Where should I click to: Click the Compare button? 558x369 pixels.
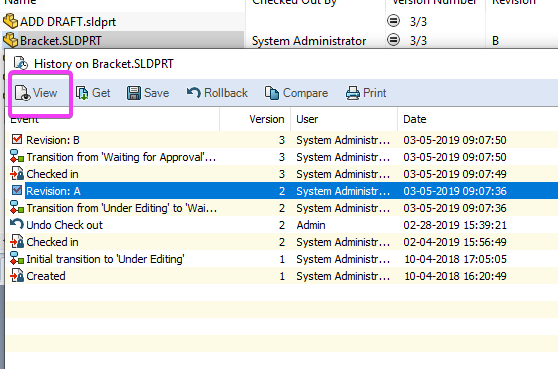pyautogui.click(x=296, y=93)
